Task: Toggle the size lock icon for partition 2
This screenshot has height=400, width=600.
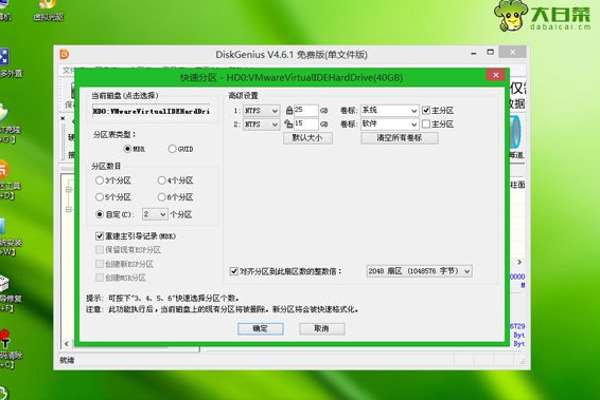Action: (289, 124)
